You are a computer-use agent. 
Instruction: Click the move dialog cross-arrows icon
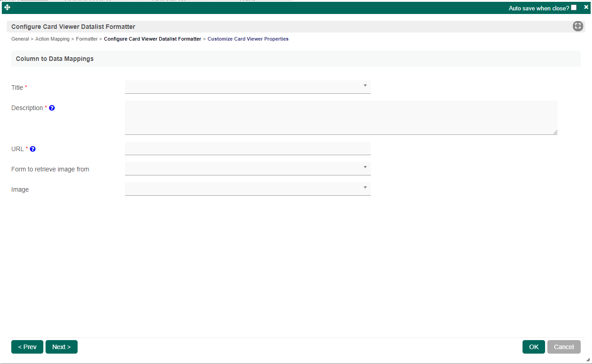click(x=7, y=7)
